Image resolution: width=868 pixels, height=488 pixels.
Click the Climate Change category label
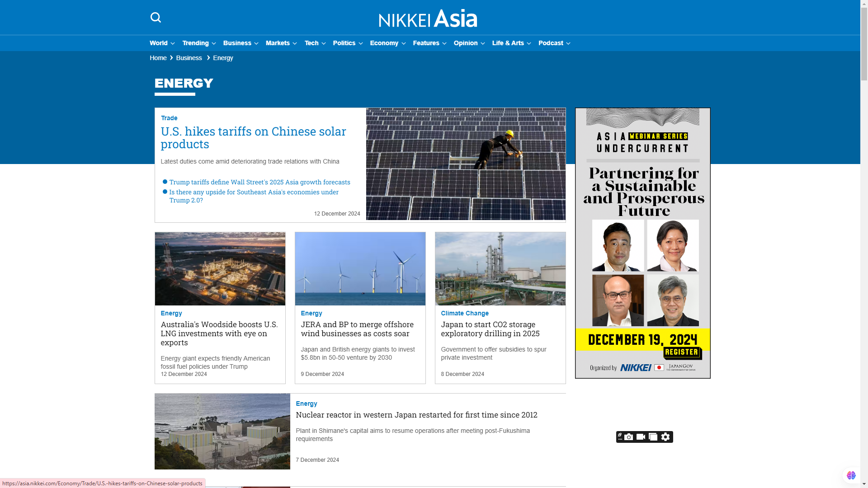pos(464,313)
